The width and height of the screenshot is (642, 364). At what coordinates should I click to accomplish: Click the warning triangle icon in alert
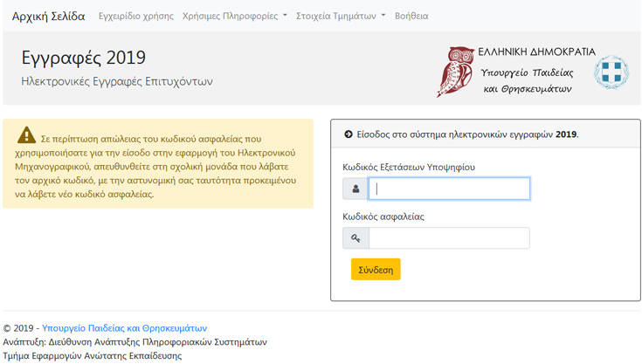[x=26, y=135]
